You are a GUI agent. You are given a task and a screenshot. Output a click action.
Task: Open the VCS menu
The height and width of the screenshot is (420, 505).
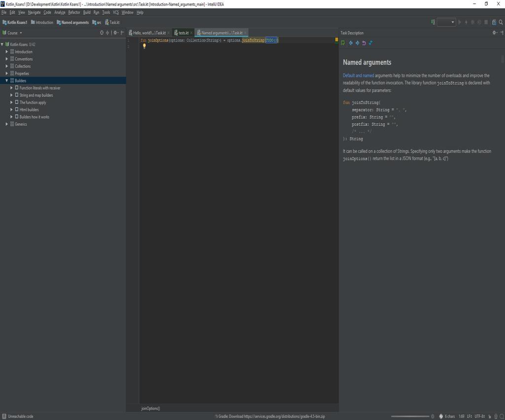pos(115,12)
